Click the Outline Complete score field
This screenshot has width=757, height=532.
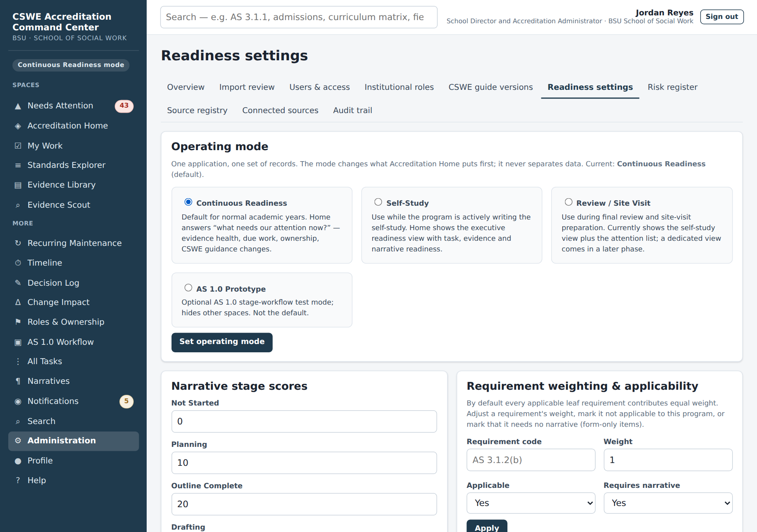tap(304, 504)
